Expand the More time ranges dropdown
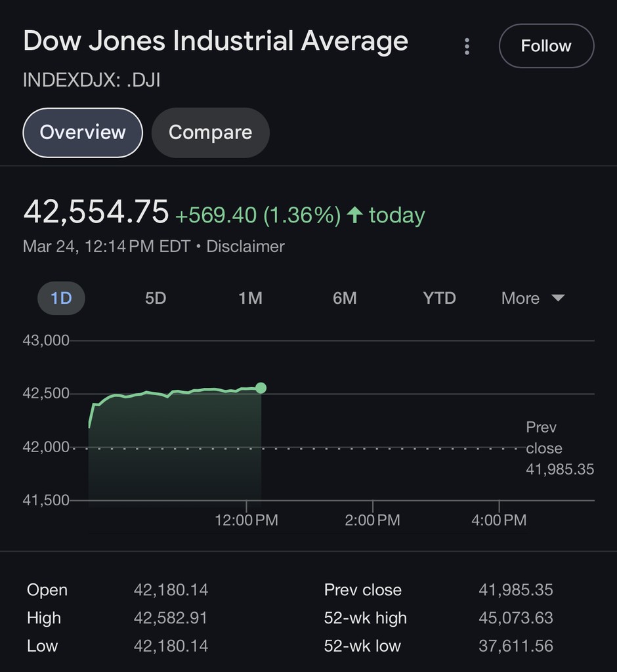This screenshot has width=617, height=672. point(521,299)
